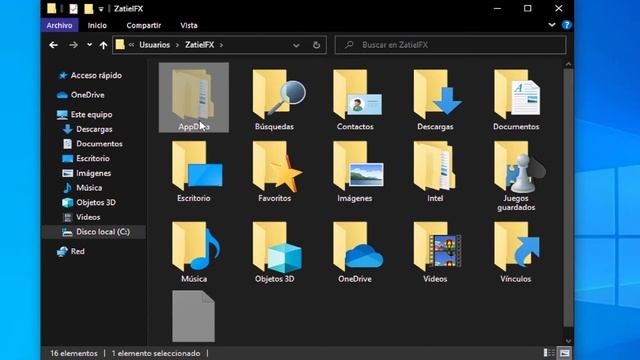
Task: Select the Vínculos folder icon
Action: pos(517,247)
